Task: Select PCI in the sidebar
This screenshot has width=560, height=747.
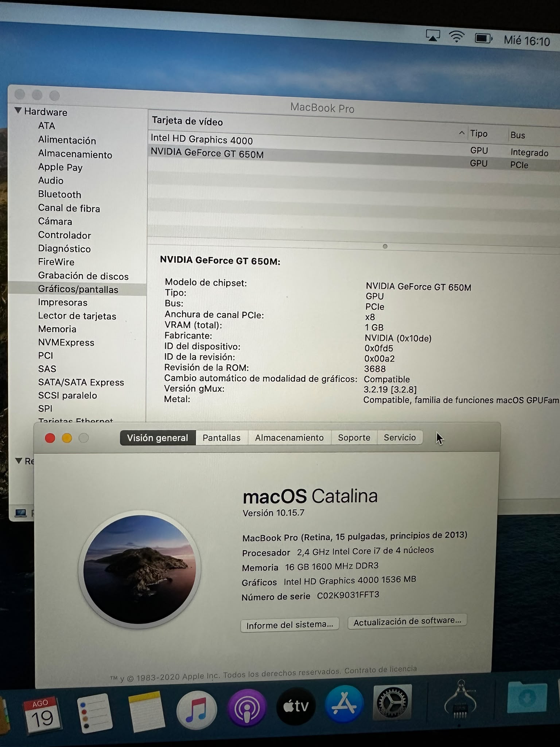Action: click(x=46, y=356)
